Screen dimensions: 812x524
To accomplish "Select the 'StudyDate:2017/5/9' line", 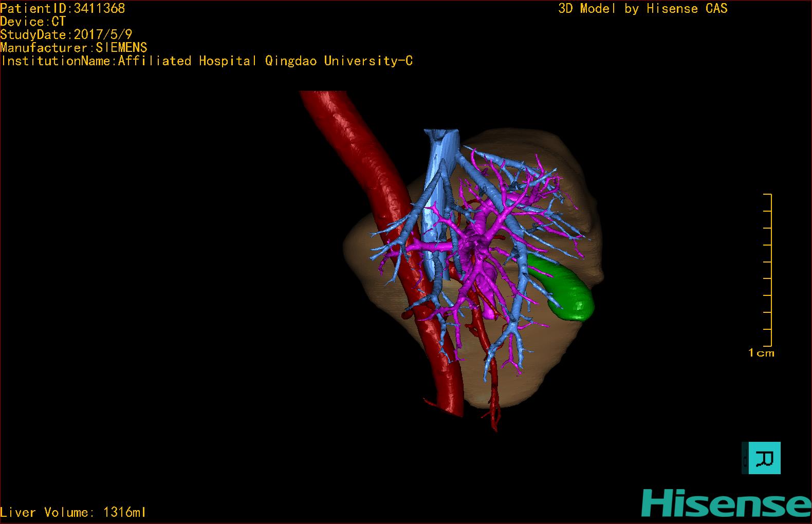I will 66,34.
